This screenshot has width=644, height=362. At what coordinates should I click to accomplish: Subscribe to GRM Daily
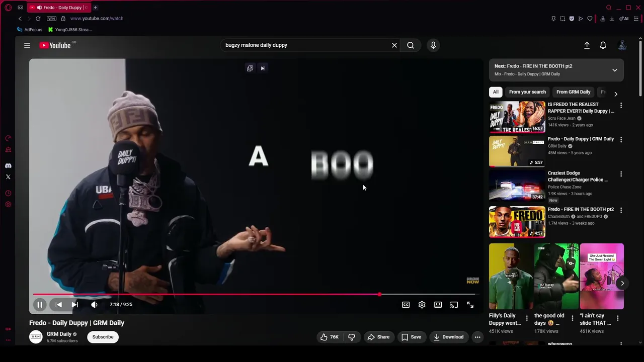tap(103, 337)
